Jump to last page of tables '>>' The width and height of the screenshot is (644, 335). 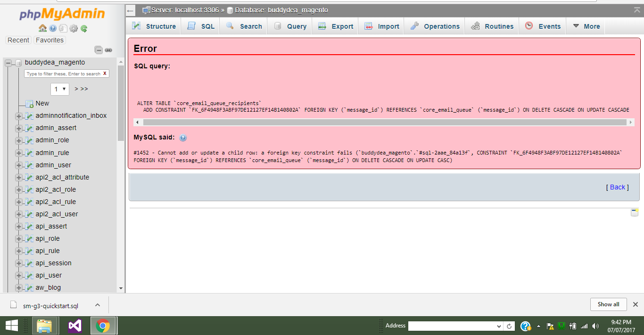(x=84, y=89)
